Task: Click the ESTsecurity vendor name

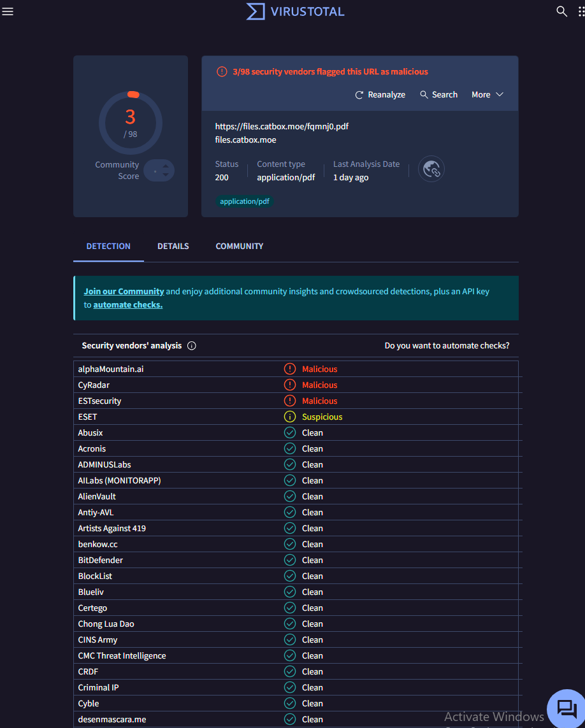Action: (x=99, y=401)
